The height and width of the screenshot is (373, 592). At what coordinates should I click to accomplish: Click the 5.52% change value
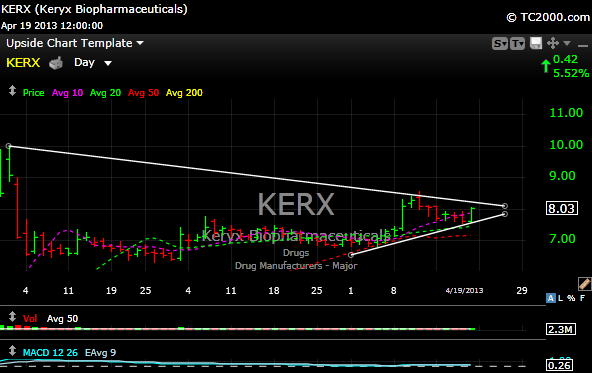(571, 73)
